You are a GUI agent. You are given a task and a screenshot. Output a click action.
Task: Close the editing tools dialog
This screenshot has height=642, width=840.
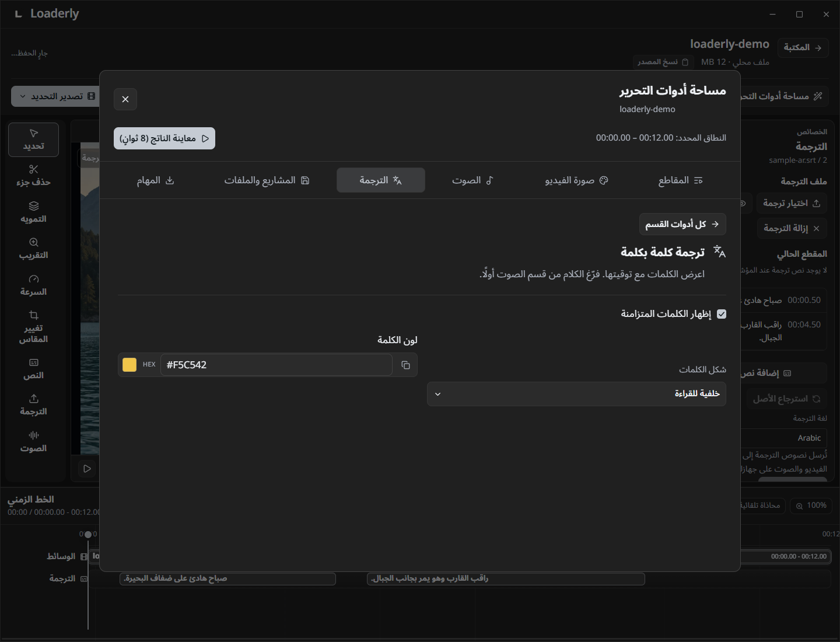tap(125, 99)
